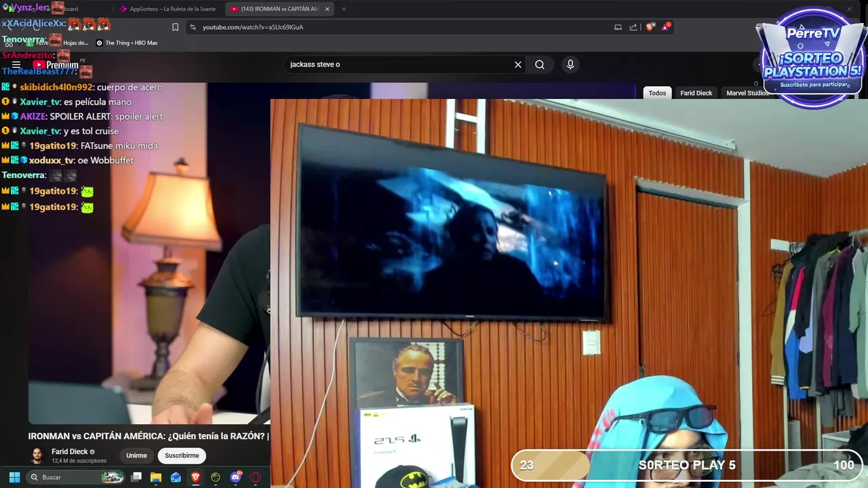The width and height of the screenshot is (868, 488).
Task: Select the Marvel Studios filter chip
Action: (747, 93)
